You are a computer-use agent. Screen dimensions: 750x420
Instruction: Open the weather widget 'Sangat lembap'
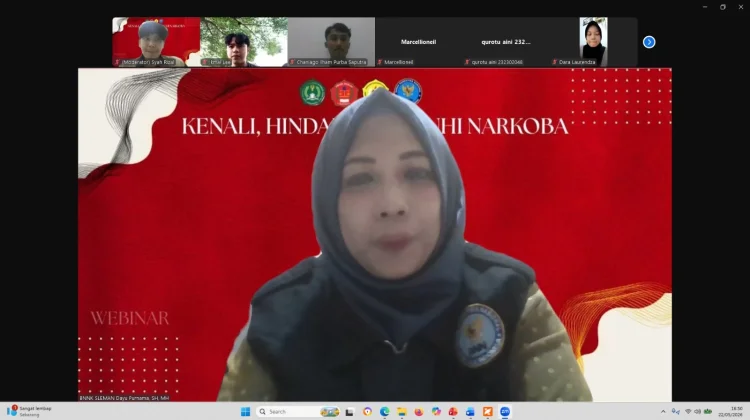(x=30, y=411)
